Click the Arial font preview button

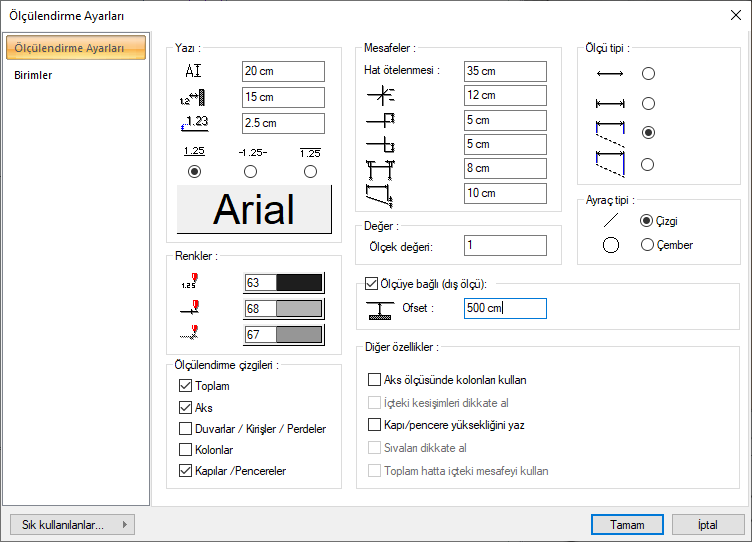point(254,210)
